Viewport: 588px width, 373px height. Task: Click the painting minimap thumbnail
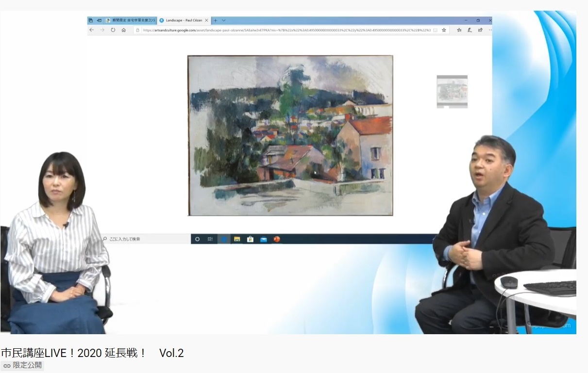[452, 91]
